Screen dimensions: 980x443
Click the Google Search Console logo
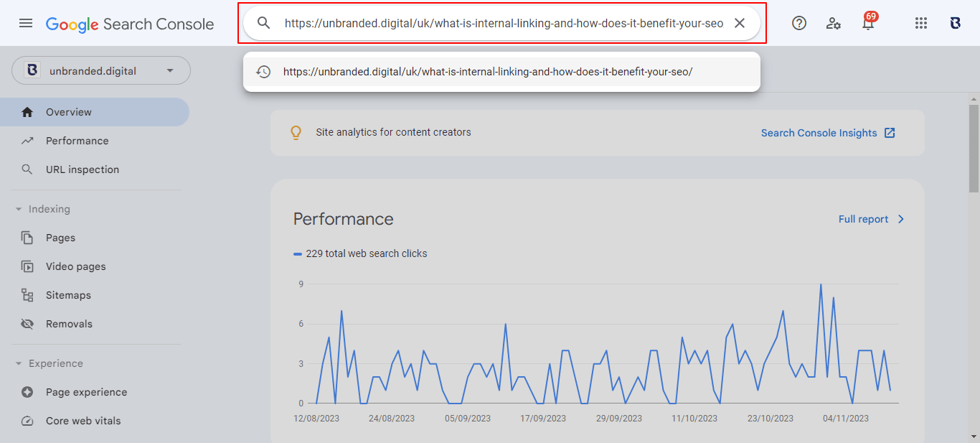click(130, 24)
